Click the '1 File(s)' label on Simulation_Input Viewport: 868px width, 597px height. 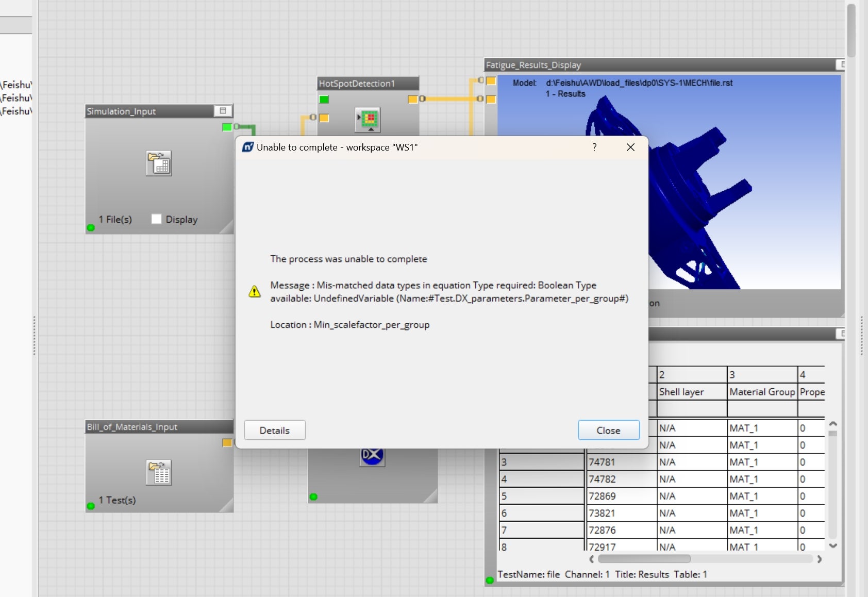coord(115,220)
